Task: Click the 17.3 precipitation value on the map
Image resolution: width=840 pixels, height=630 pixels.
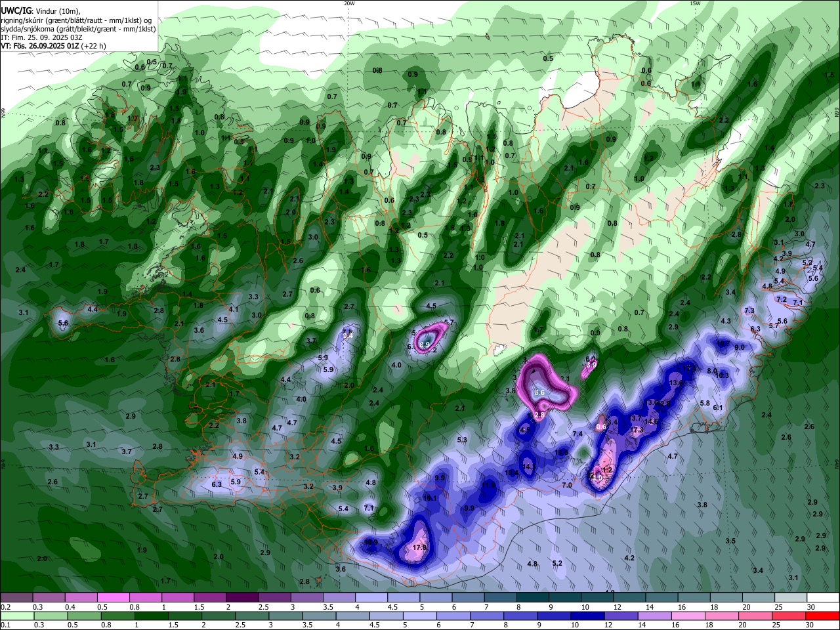Action: [637, 430]
